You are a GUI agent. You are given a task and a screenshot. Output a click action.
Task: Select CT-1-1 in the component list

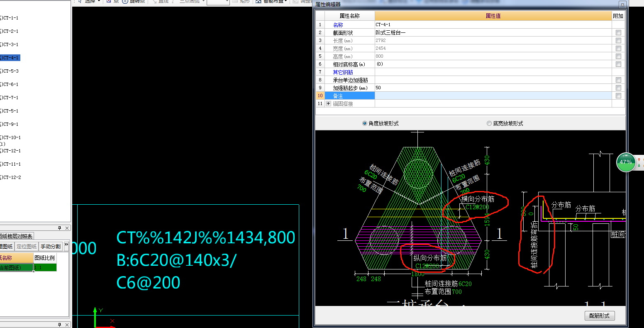[10, 18]
